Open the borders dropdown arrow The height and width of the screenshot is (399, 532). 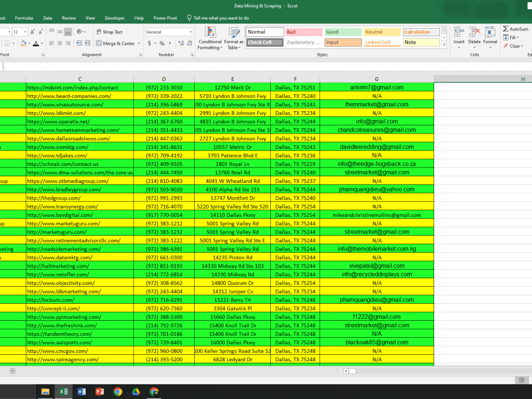tap(13, 44)
